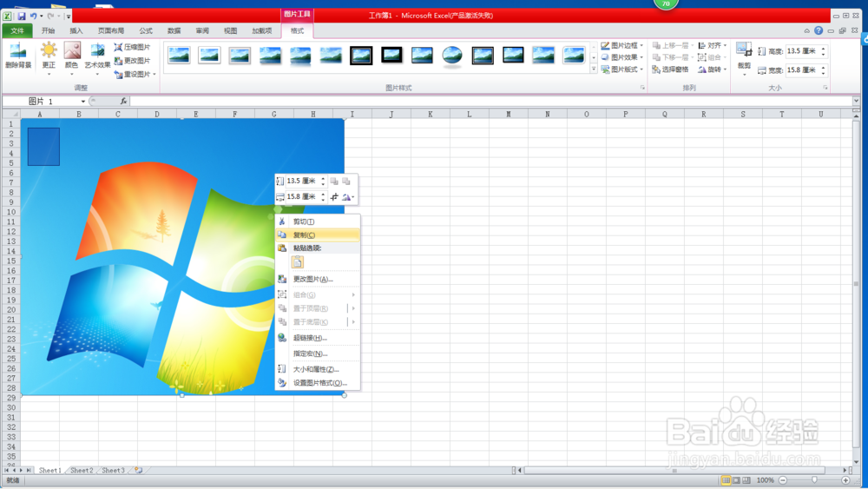The image size is (868, 489).
Task: Click Reset Picture (重设图片) in the ribbon
Action: 135,74
